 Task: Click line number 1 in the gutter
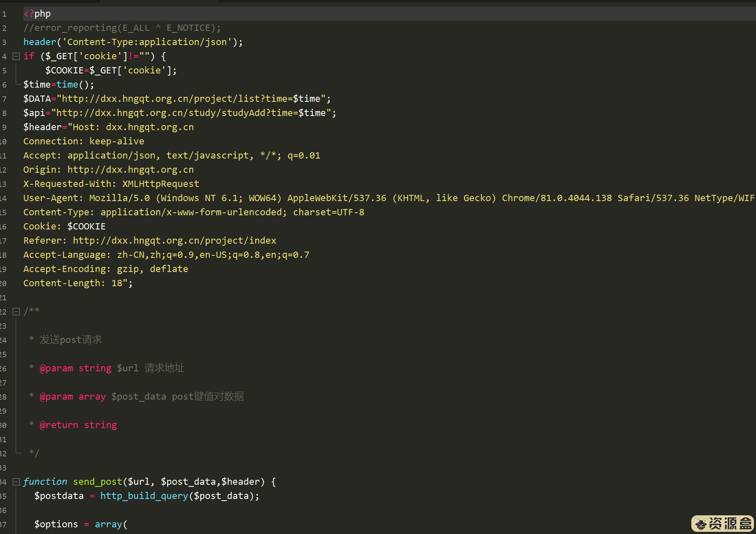pyautogui.click(x=4, y=14)
